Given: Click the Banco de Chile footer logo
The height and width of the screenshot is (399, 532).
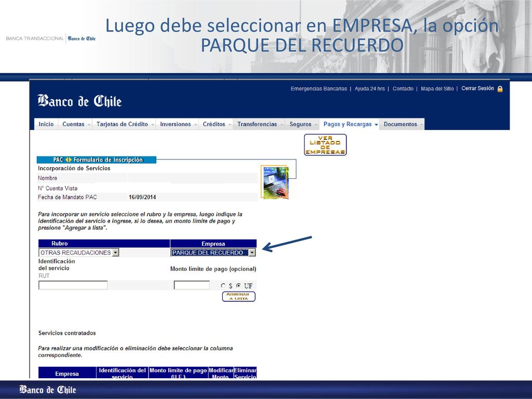Looking at the screenshot, I should tap(47, 389).
